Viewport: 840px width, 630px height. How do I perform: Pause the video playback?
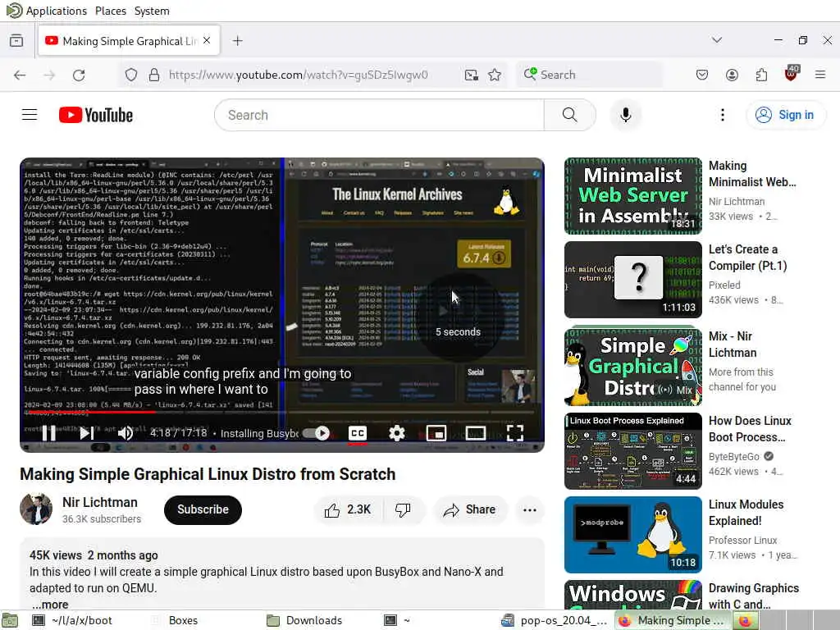click(48, 433)
